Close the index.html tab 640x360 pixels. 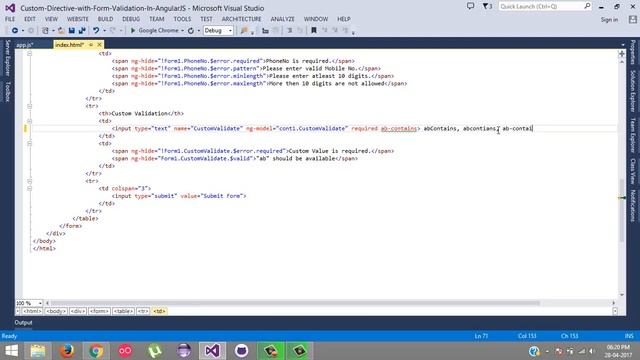point(99,45)
